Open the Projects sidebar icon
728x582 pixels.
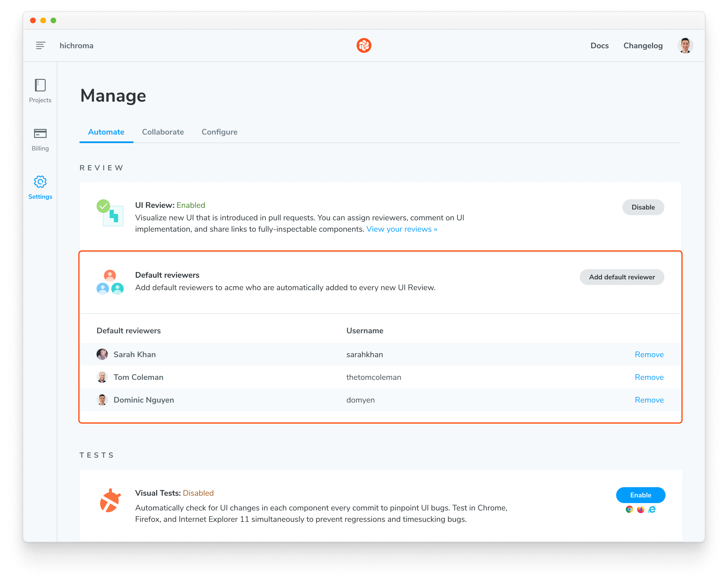click(40, 85)
